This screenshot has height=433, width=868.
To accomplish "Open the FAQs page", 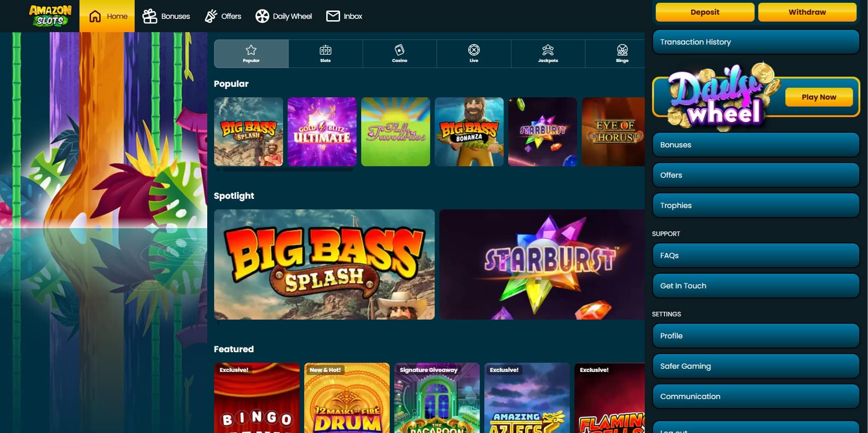I will coord(755,255).
